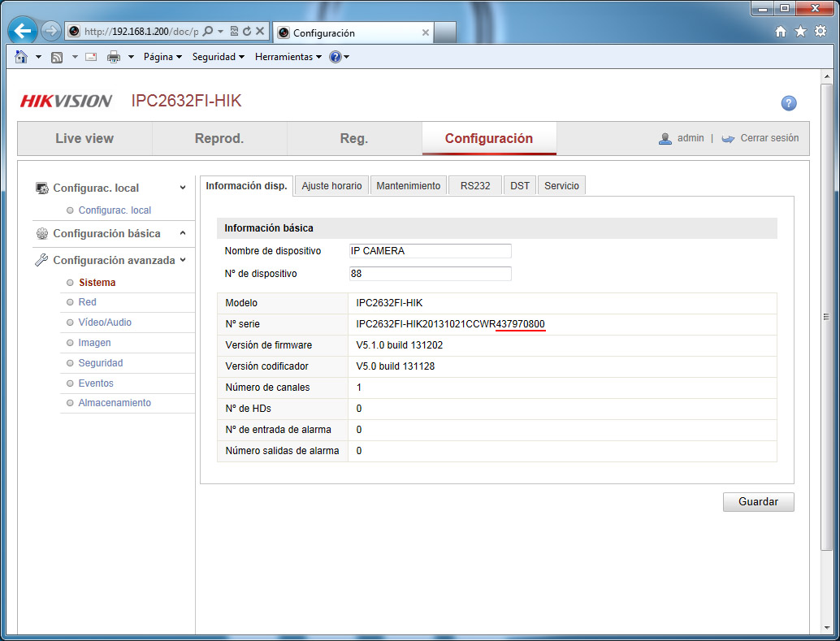Stop loading with the address bar X icon

pyautogui.click(x=260, y=31)
